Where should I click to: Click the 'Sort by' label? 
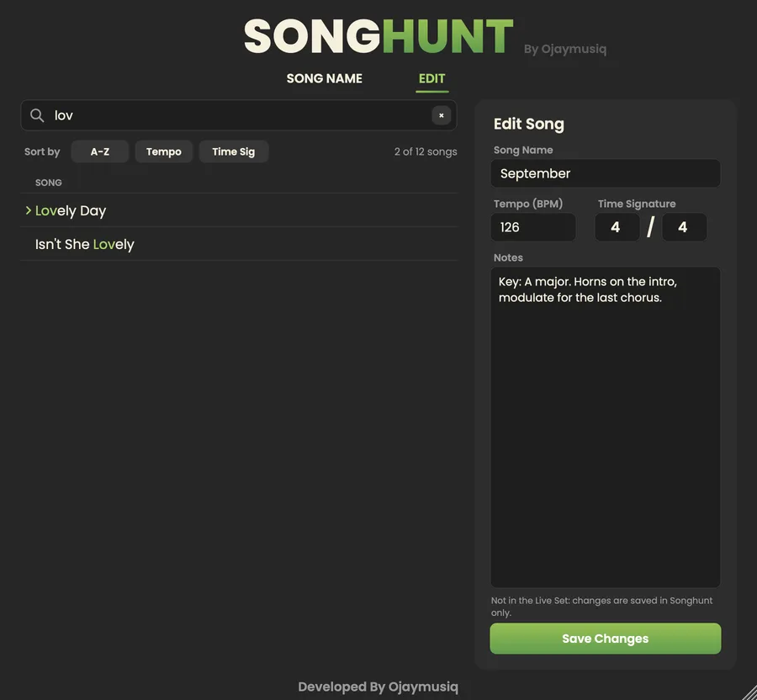[42, 151]
